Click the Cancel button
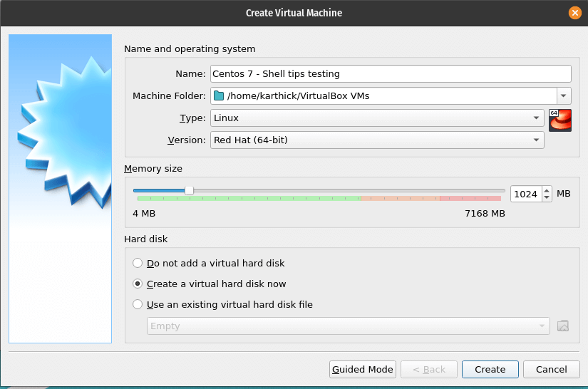The width and height of the screenshot is (588, 389). (551, 370)
